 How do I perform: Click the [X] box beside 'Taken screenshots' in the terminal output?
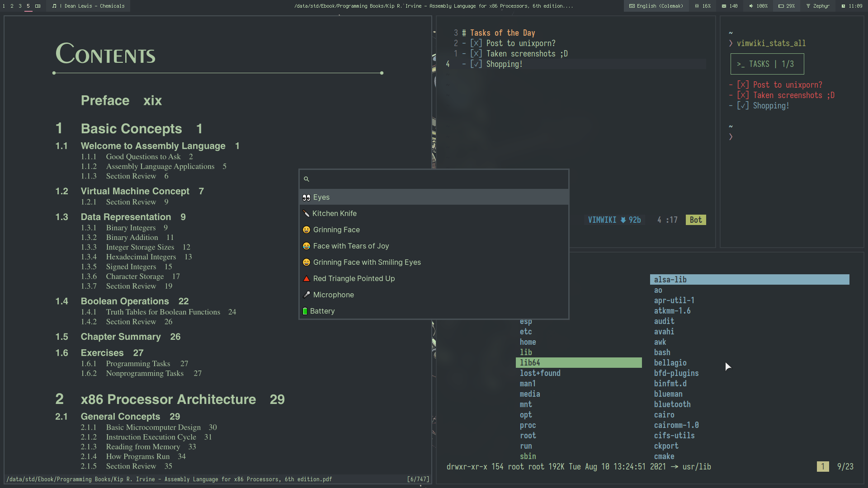click(x=743, y=95)
